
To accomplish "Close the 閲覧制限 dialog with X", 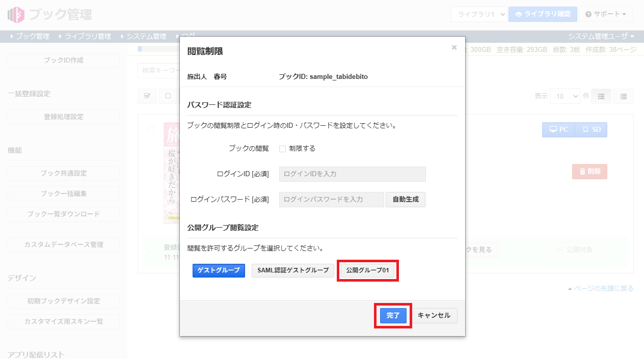I will click(454, 48).
